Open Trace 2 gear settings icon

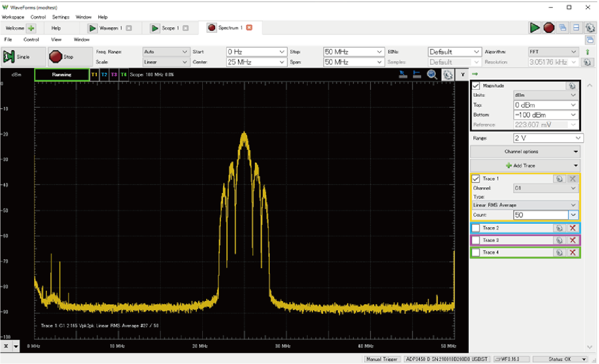[x=559, y=228]
